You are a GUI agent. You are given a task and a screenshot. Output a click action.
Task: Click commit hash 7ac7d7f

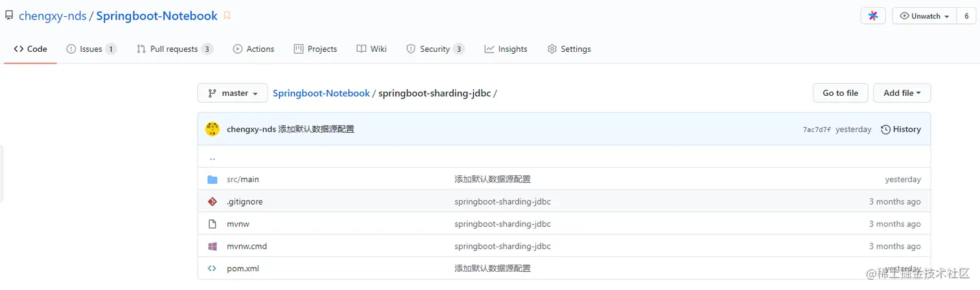tap(817, 129)
